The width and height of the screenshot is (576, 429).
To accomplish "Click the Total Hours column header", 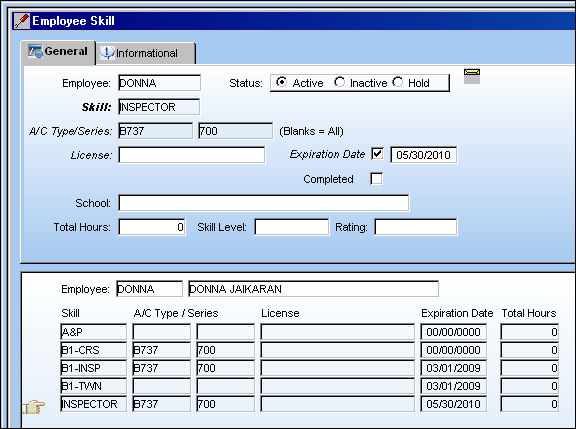I will (529, 313).
